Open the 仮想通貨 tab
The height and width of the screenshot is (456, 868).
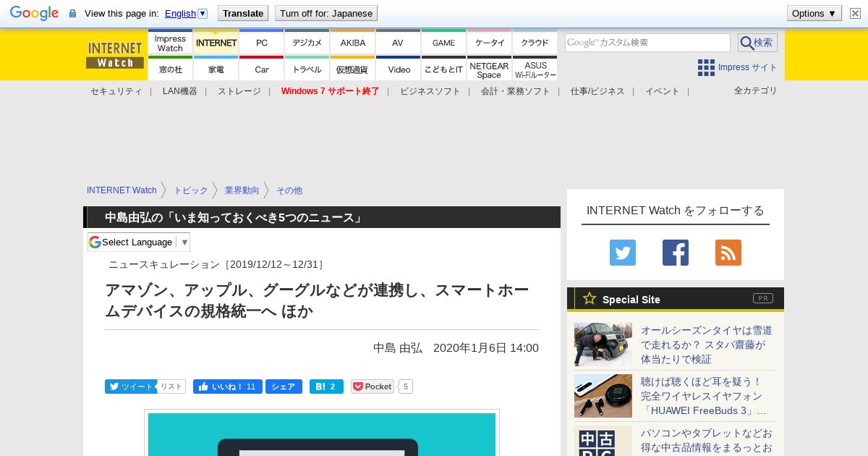352,69
